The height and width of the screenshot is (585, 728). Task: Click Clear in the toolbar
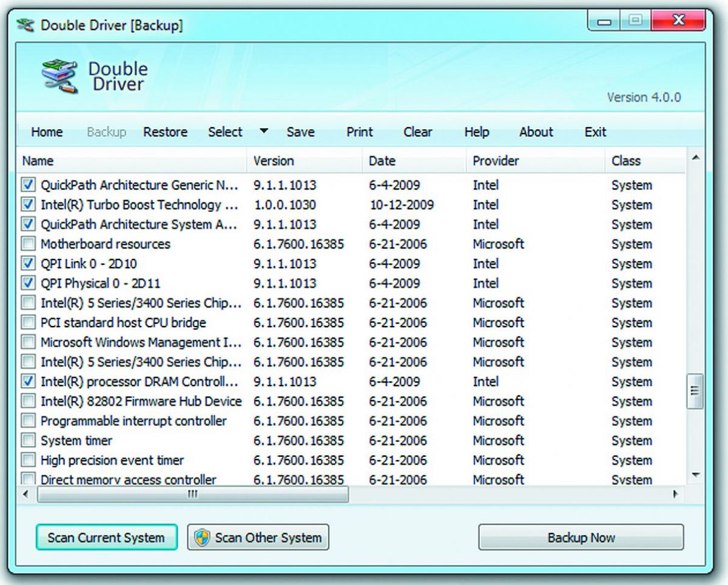click(x=418, y=132)
